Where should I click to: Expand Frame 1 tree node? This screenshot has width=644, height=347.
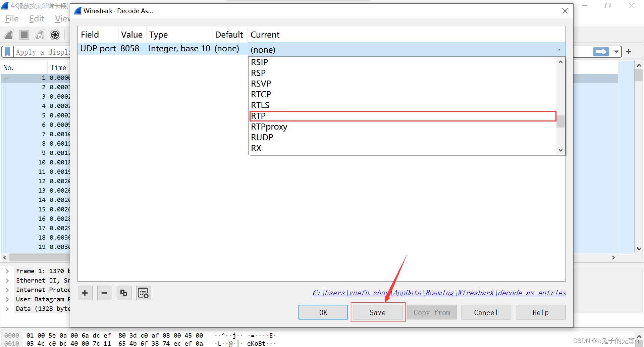pos(7,271)
